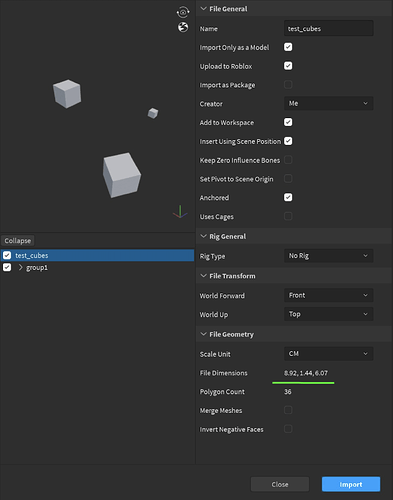
Task: Enable the Uses Cages checkbox
Action: tap(288, 216)
